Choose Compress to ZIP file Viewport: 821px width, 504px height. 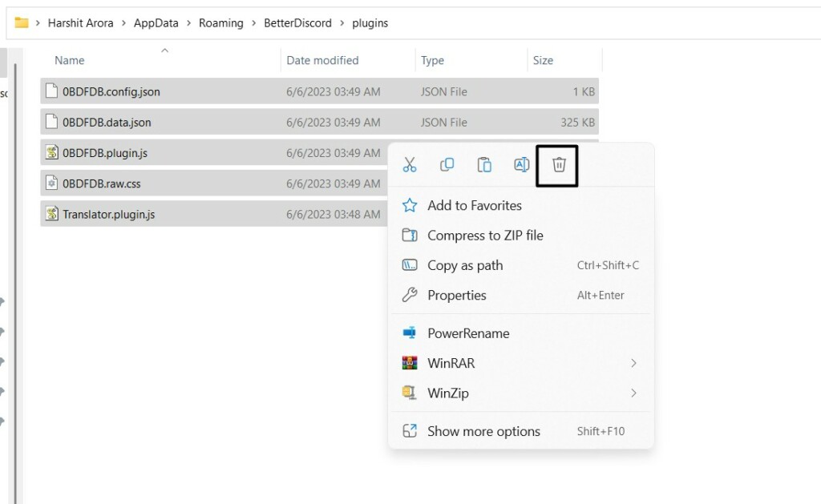pyautogui.click(x=485, y=236)
